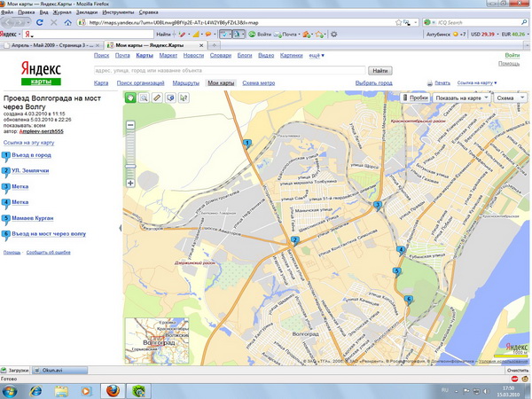Click map marker number 3
Viewport: 532px width, 399px height.
coord(377,206)
